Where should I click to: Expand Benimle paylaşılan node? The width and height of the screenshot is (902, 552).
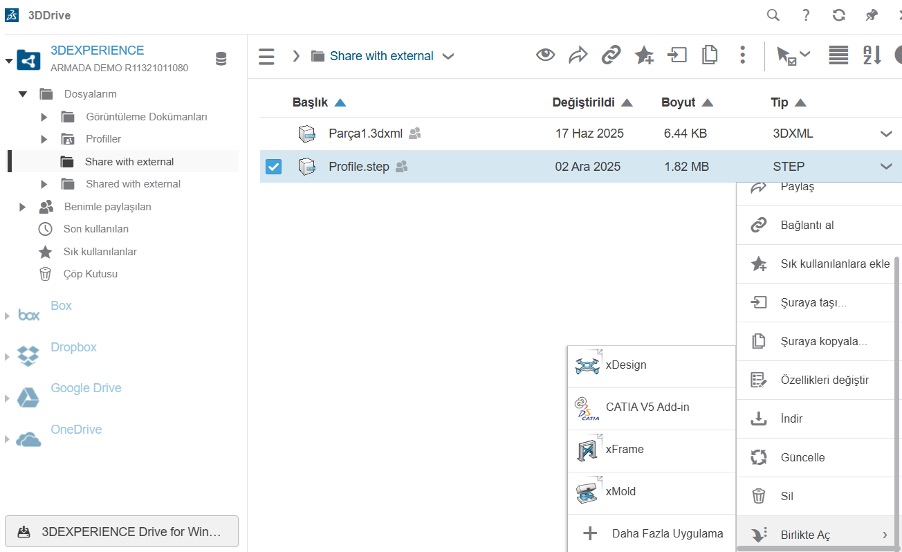coord(22,207)
